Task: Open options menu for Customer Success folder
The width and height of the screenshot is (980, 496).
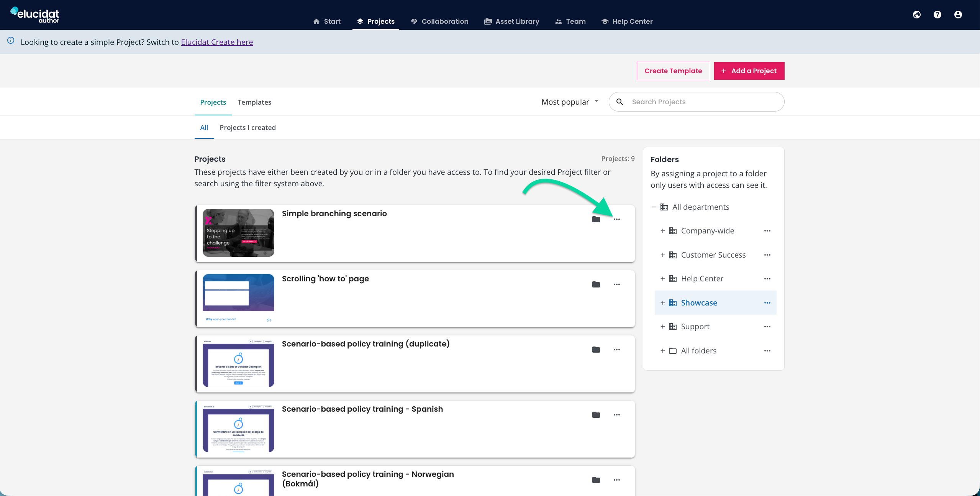Action: [767, 255]
